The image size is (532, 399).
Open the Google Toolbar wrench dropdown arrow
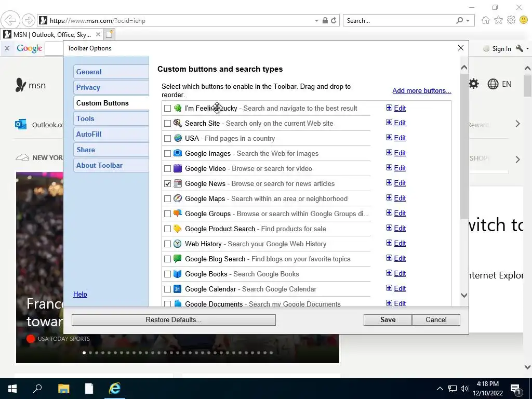(x=527, y=48)
